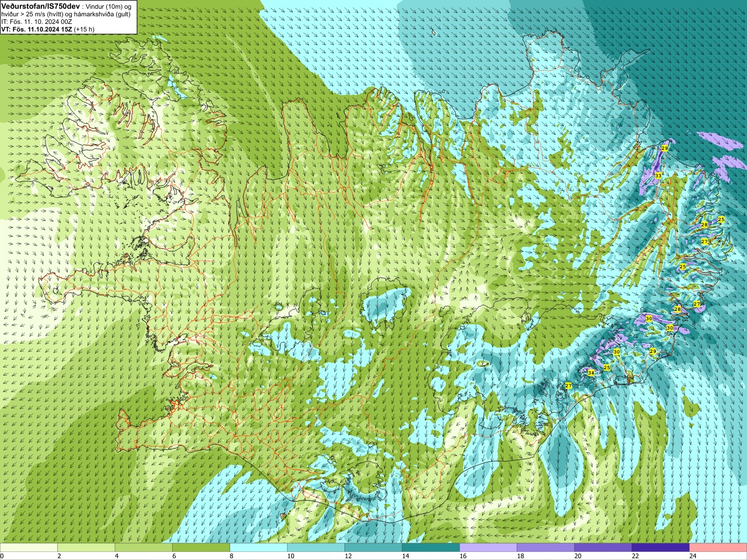
Task: Select the 22–24 m/s dark indigo legend swatch
Action: 661,548
